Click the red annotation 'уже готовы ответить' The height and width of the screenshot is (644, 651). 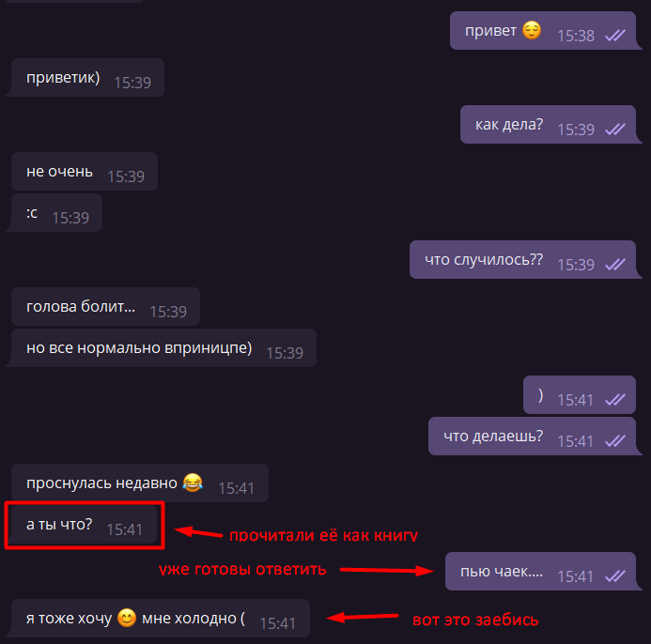(x=242, y=569)
